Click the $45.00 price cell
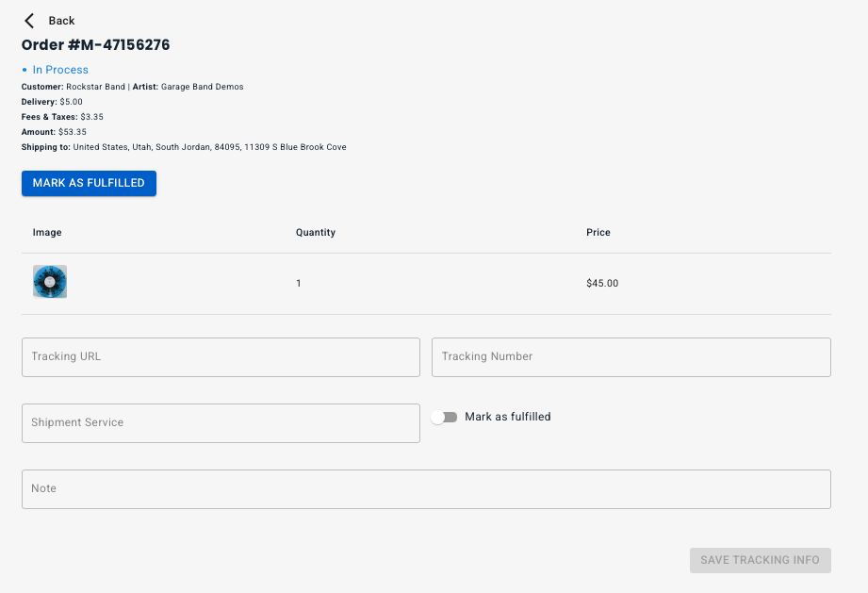Image resolution: width=868 pixels, height=593 pixels. tap(602, 283)
